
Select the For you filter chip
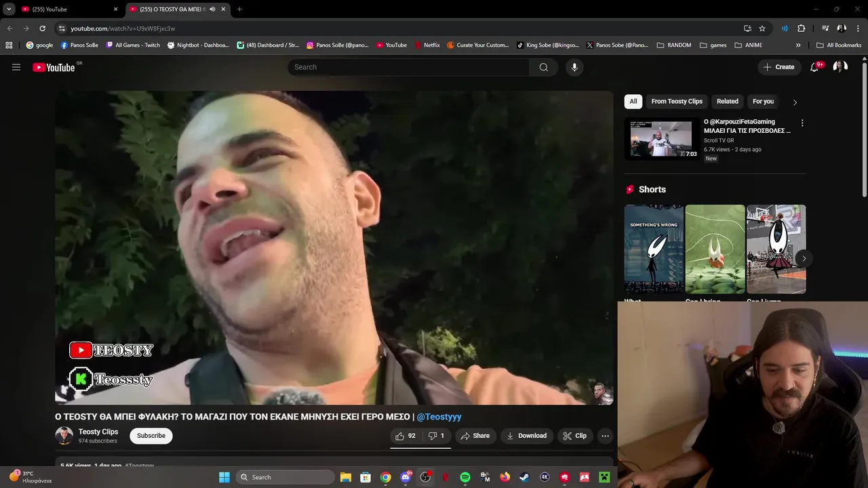[x=763, y=102]
